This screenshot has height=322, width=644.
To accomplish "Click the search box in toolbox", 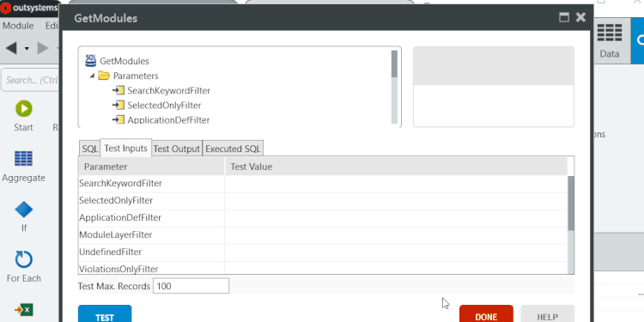I will [31, 80].
